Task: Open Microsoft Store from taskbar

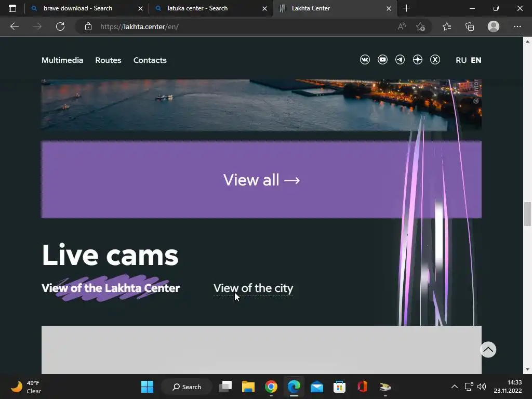Action: point(339,387)
